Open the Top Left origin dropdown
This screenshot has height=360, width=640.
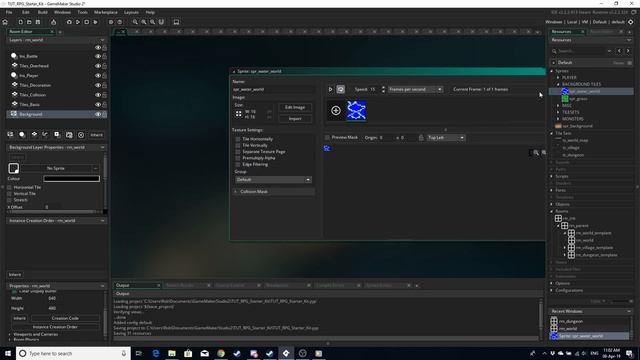point(446,138)
